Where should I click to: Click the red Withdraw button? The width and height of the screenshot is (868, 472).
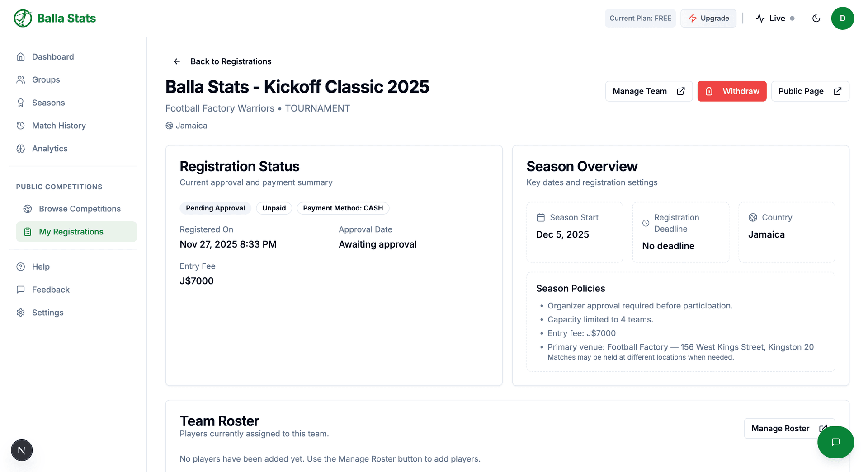click(x=731, y=91)
